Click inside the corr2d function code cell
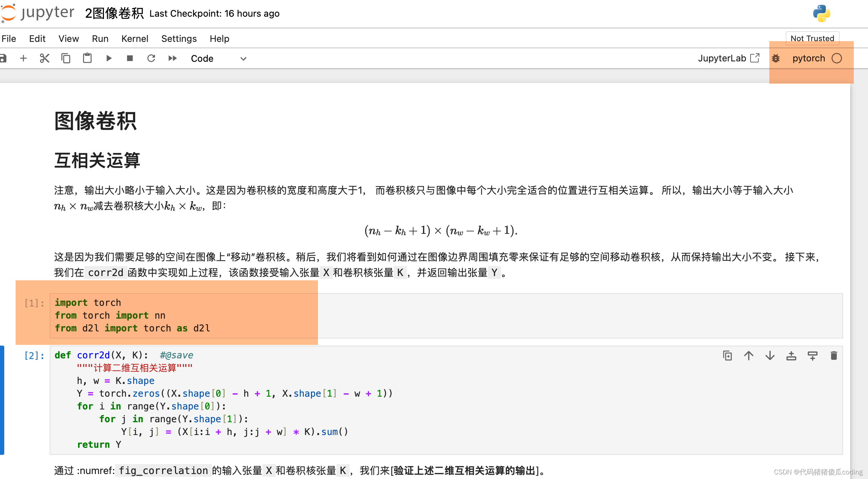This screenshot has width=868, height=479. pyautogui.click(x=446, y=400)
